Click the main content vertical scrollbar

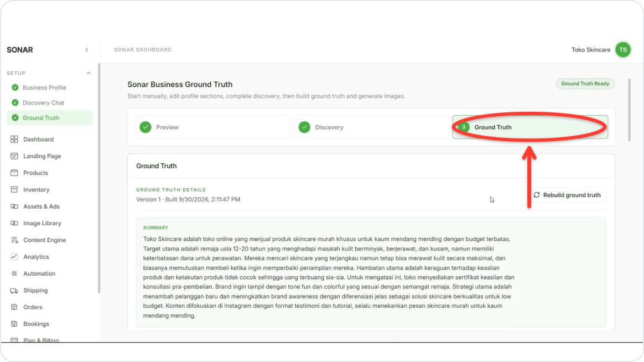pyautogui.click(x=629, y=110)
